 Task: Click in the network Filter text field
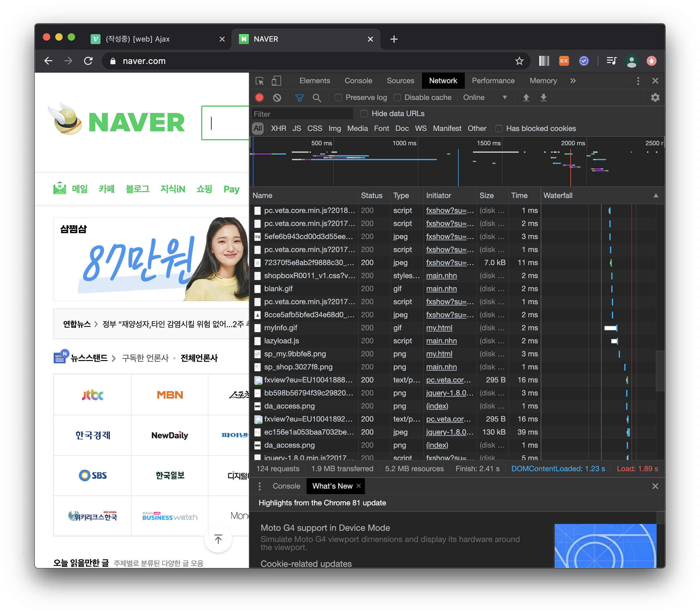(x=302, y=114)
